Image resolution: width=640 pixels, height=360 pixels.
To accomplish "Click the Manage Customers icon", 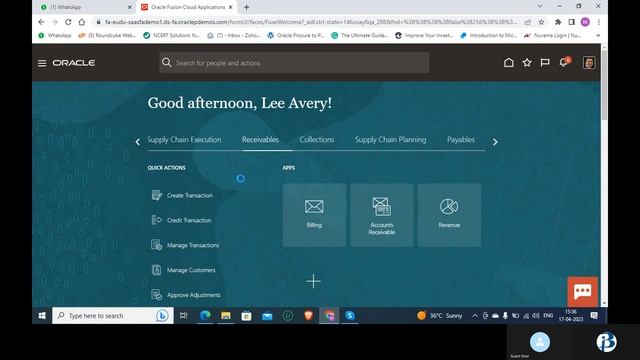I will point(157,270).
